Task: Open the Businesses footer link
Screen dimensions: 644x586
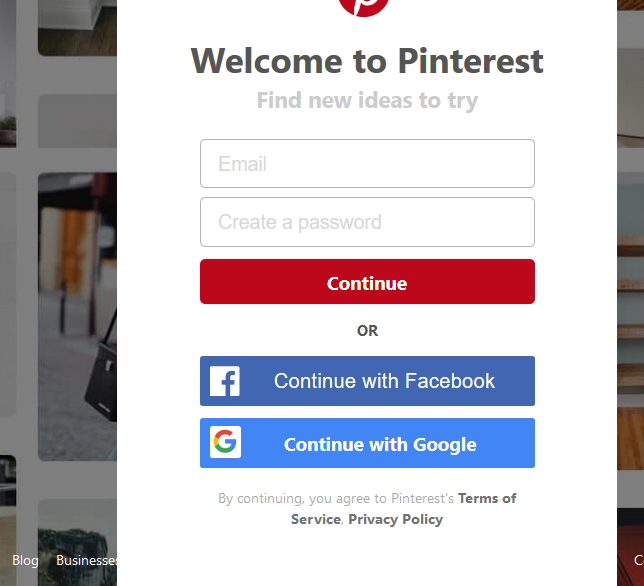Action: click(87, 560)
